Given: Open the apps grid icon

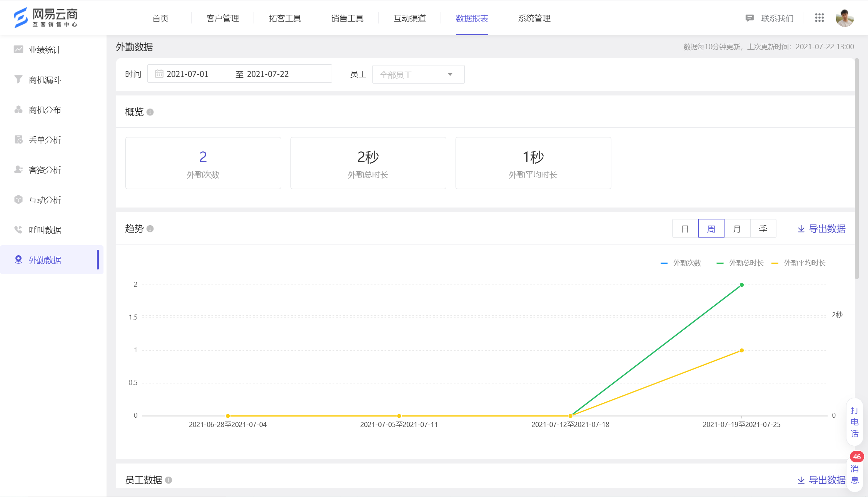Looking at the screenshot, I should (x=819, y=18).
